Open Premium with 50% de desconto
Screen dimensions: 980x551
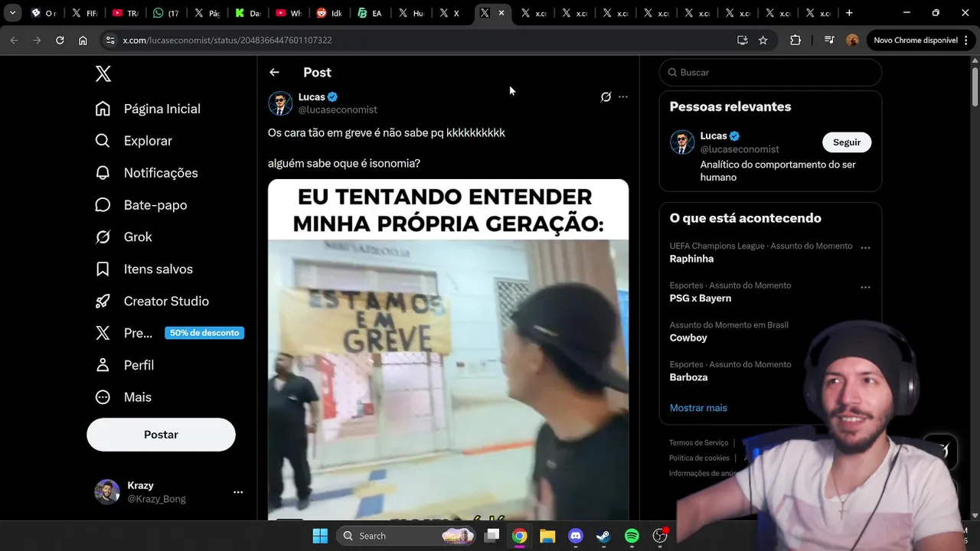point(169,333)
